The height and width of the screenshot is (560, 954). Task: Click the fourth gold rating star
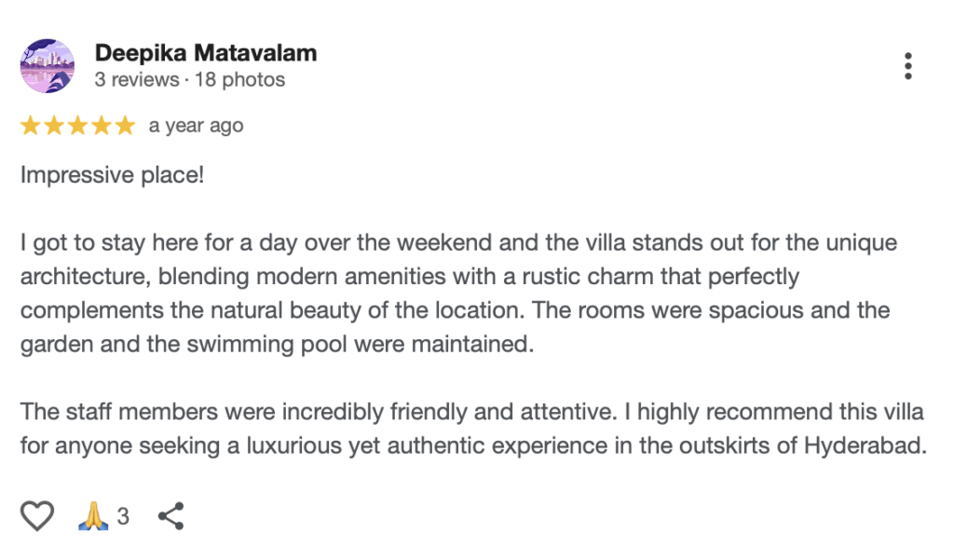coord(102,126)
